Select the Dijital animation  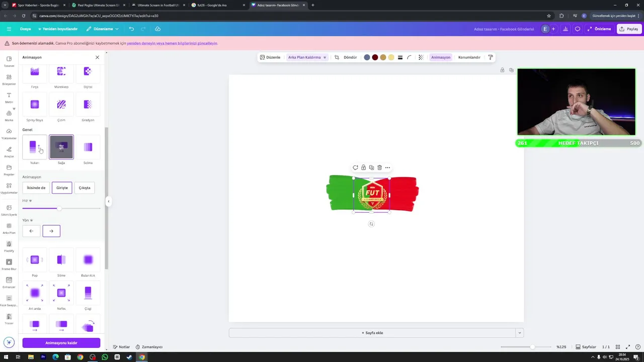click(88, 74)
